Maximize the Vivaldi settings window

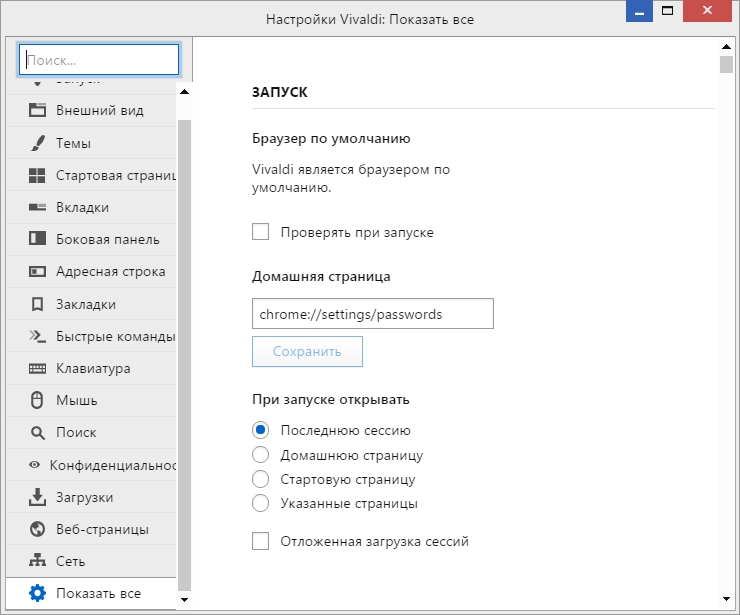point(667,11)
